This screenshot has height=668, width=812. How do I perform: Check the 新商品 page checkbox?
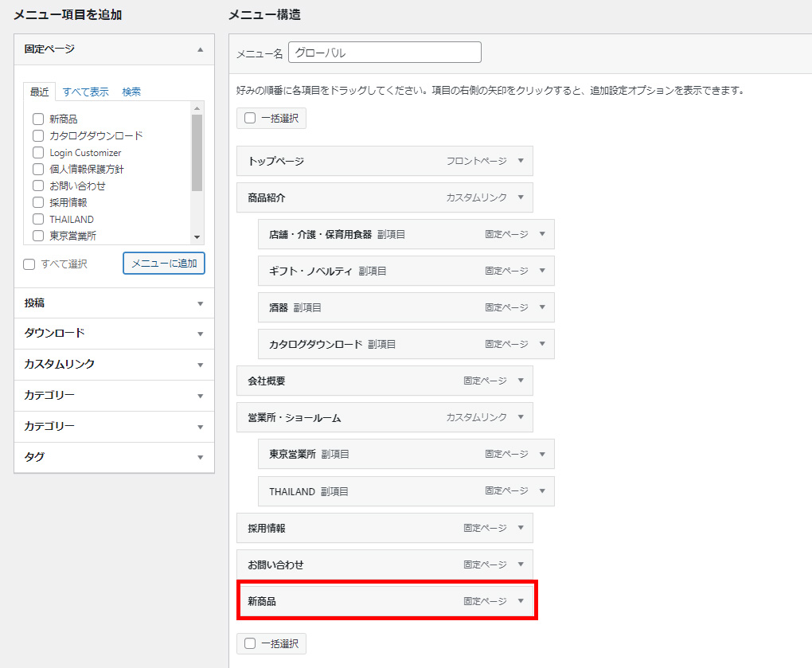click(37, 119)
